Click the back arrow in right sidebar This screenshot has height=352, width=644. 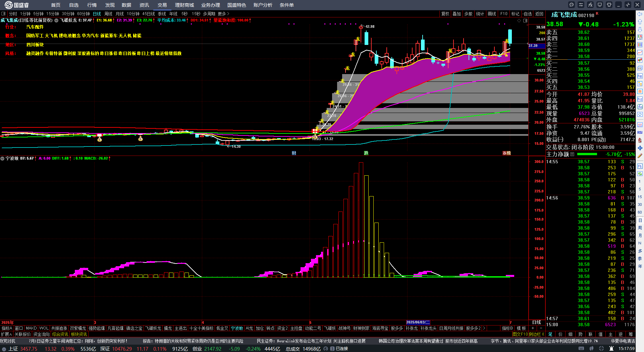pos(640,14)
